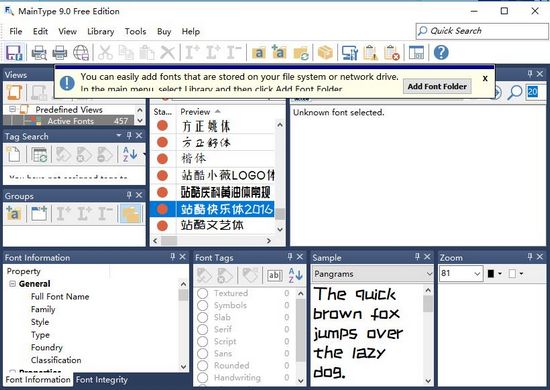Viewport: 550px width, 390px height.
Task: Click the new tag page icon in Tag Search
Action: click(14, 154)
